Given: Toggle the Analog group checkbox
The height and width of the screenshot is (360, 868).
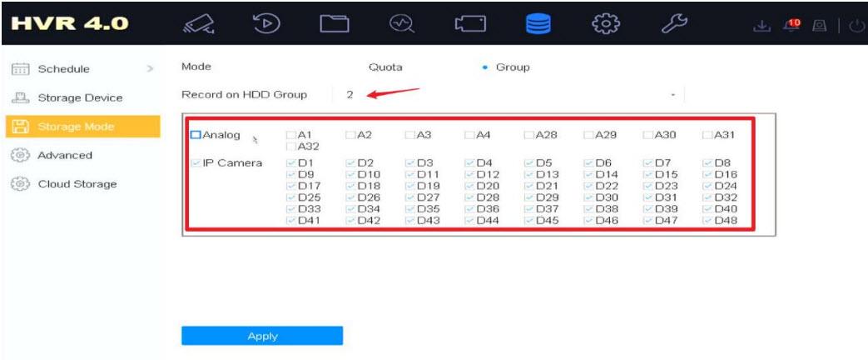Looking at the screenshot, I should click(196, 135).
